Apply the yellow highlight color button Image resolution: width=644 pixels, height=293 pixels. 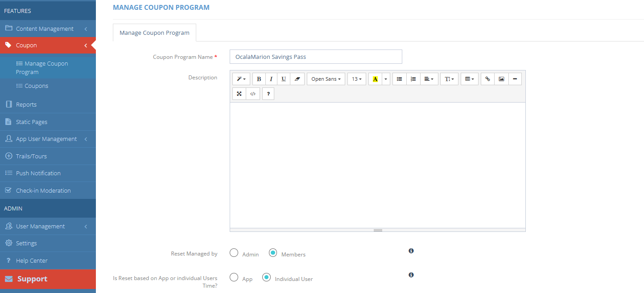pyautogui.click(x=375, y=79)
